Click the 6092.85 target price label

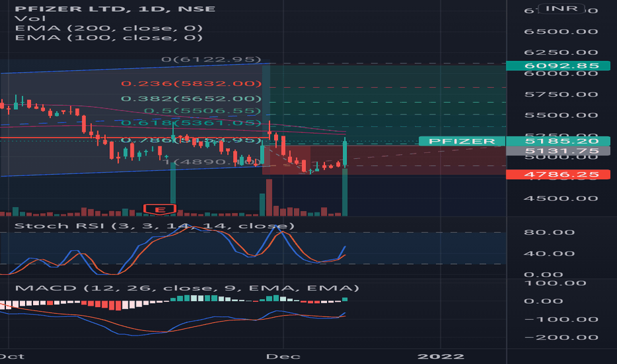coord(558,66)
